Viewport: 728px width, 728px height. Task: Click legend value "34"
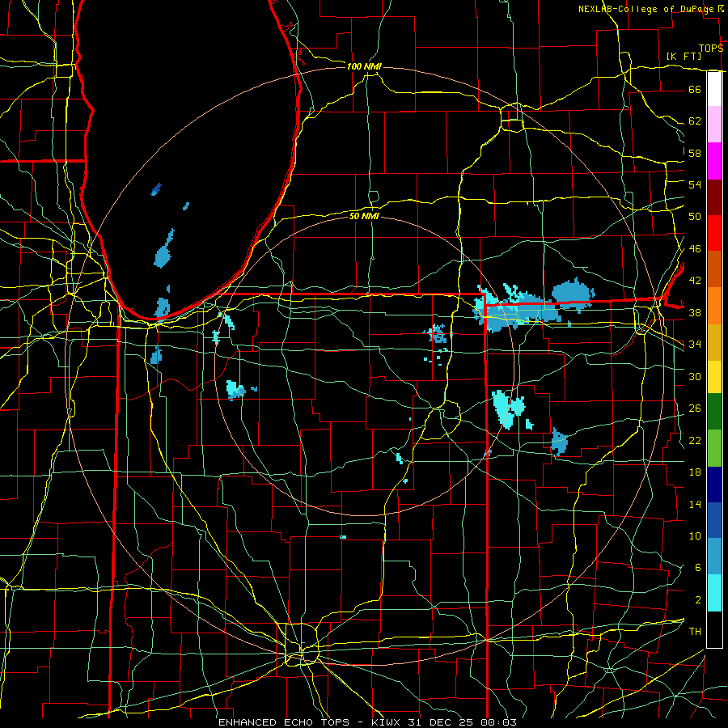click(695, 345)
